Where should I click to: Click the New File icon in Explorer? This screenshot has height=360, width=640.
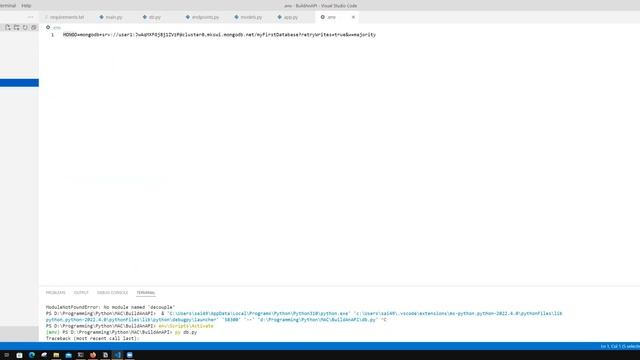(x=8, y=27)
